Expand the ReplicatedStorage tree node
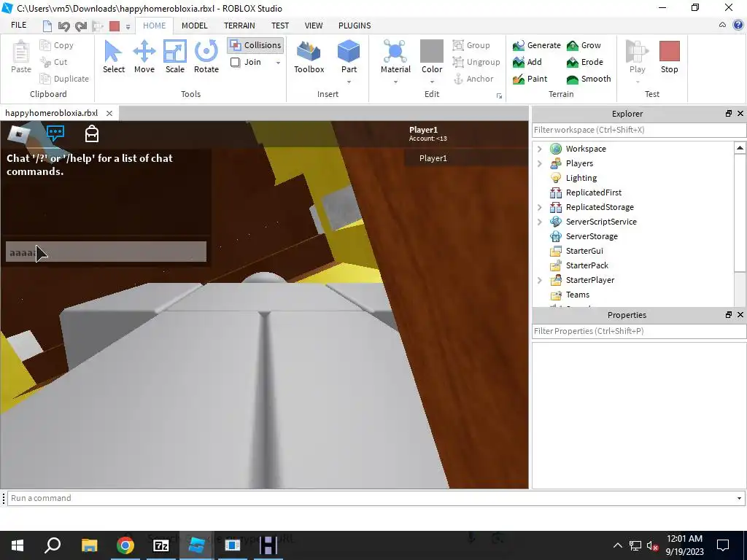This screenshot has width=747, height=560. (x=540, y=207)
